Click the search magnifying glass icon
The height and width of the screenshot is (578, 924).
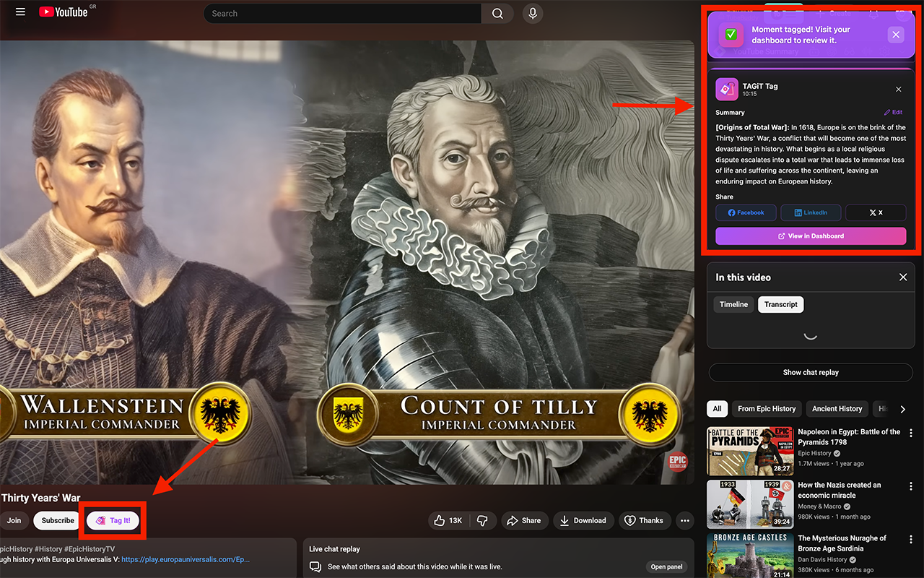497,13
